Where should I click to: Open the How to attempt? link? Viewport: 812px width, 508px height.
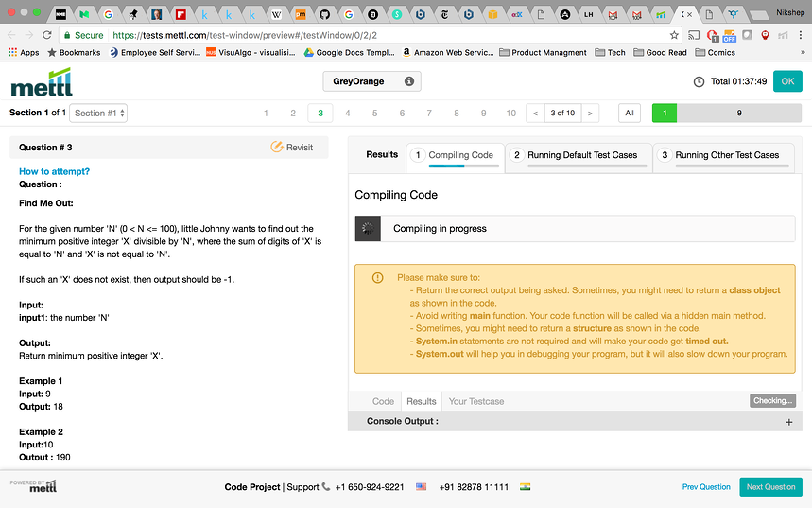55,171
